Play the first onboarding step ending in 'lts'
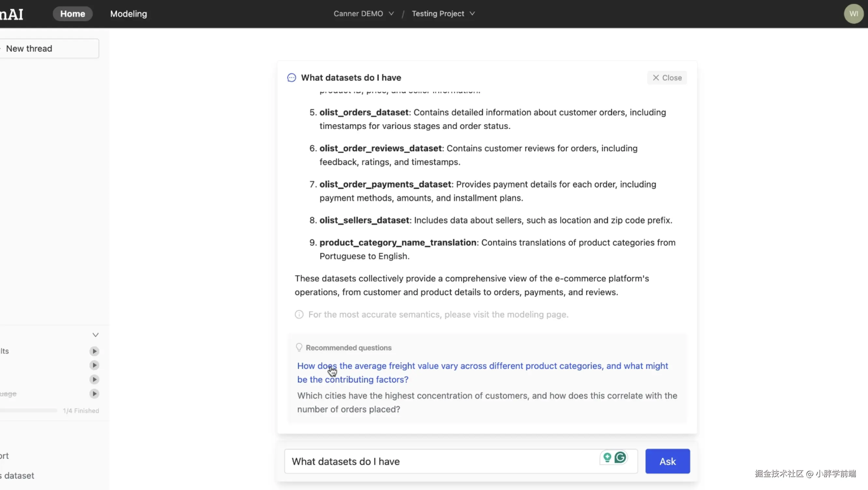The width and height of the screenshot is (868, 490). [94, 351]
